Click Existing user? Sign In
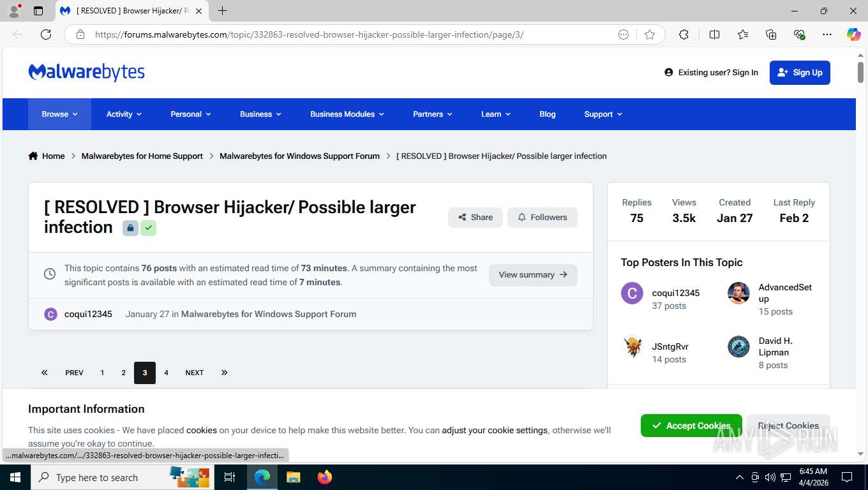 point(711,73)
